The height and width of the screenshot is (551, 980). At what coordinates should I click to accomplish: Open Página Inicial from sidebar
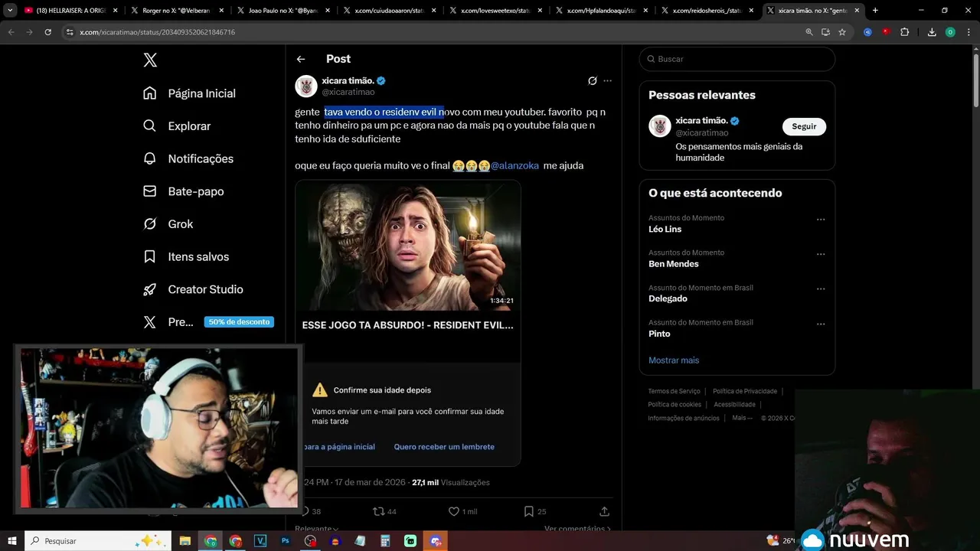coord(189,93)
